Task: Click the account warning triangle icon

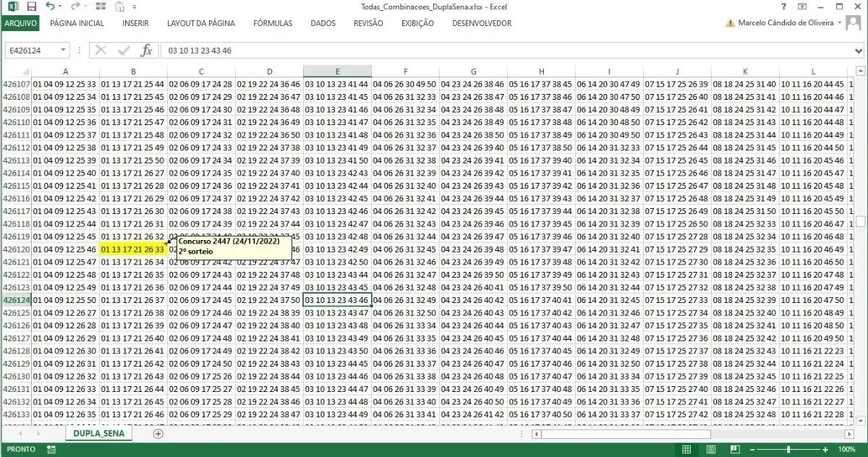Action: click(730, 23)
